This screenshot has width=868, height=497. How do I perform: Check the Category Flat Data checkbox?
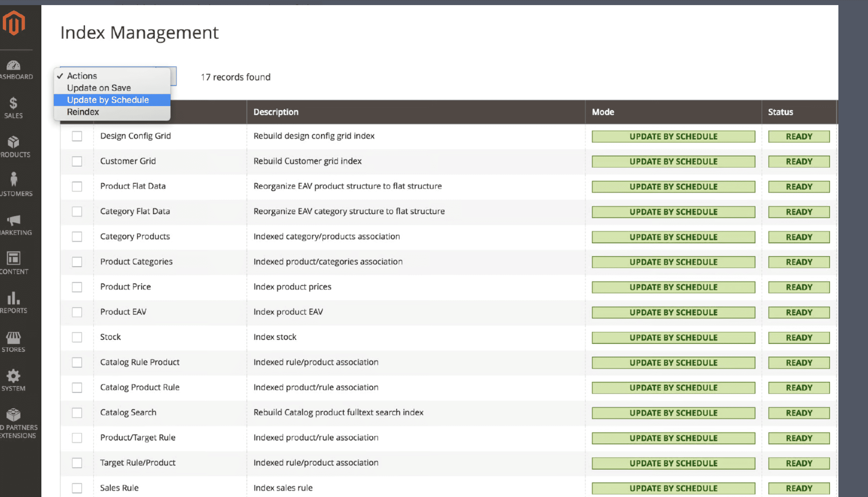(x=77, y=212)
